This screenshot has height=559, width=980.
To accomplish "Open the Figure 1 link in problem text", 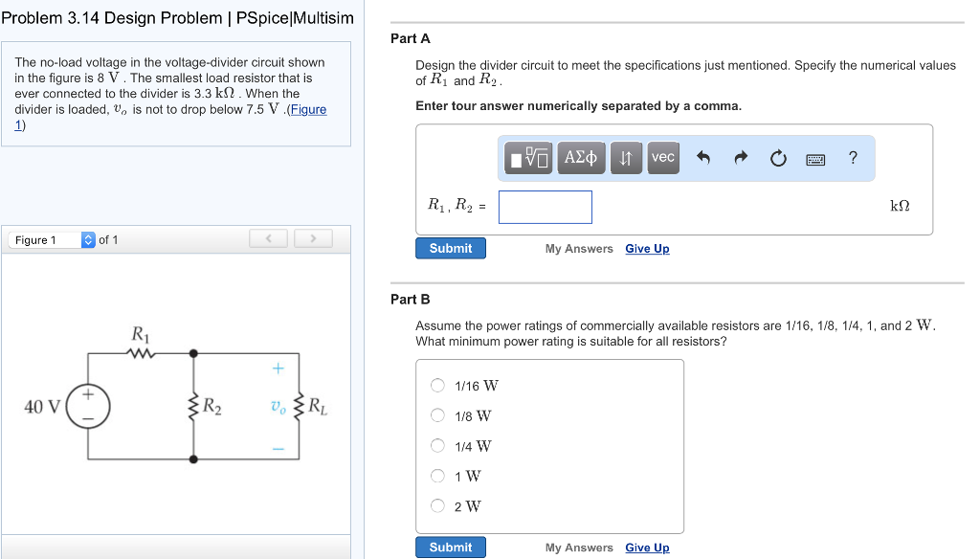I will (307, 109).
